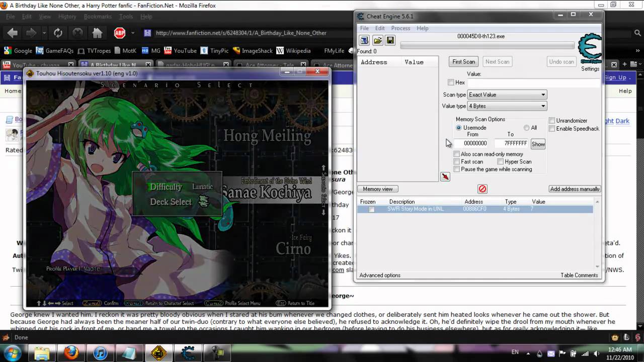The height and width of the screenshot is (362, 644).
Task: Select the Usermode radio button
Action: click(458, 128)
